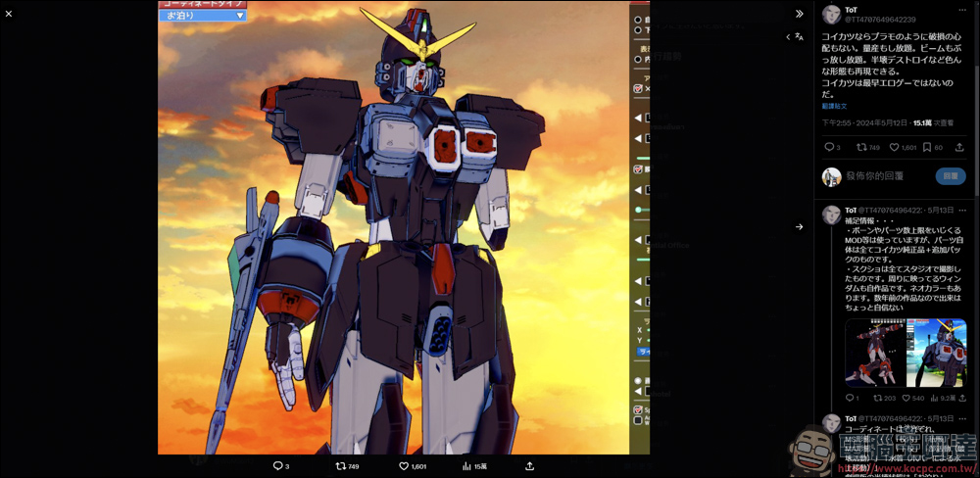Open ToT's profile from the main tweet avatar
980x478 pixels.
pyautogui.click(x=831, y=14)
